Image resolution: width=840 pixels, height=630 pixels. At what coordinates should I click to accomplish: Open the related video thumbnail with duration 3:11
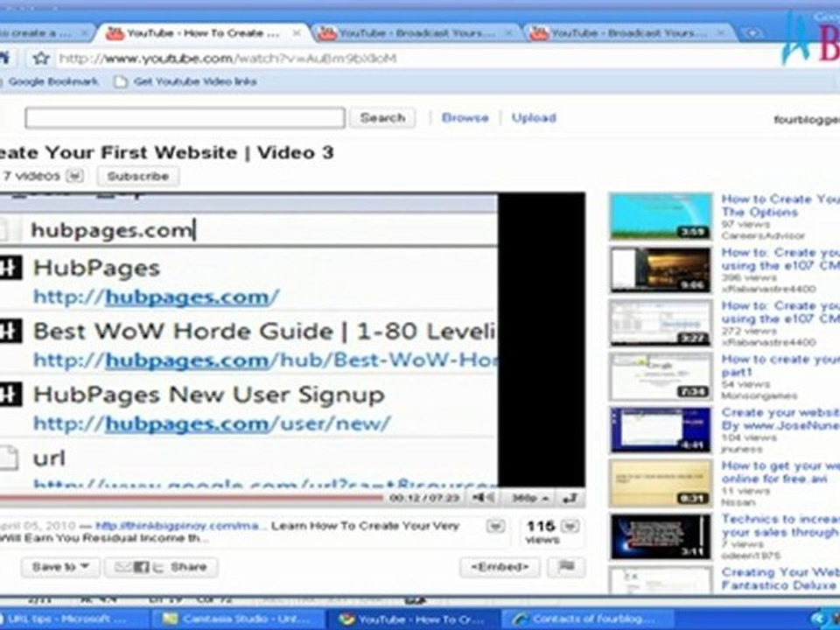[661, 536]
